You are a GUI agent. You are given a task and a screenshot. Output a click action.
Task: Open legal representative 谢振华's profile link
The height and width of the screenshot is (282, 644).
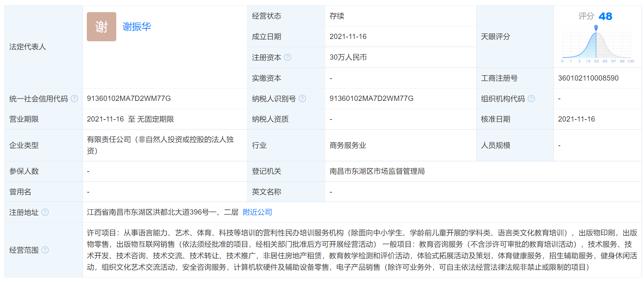137,27
